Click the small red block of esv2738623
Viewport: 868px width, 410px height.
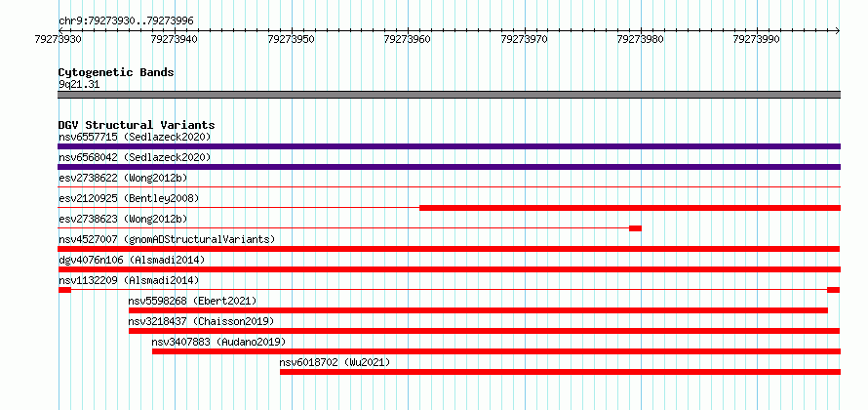pos(636,228)
